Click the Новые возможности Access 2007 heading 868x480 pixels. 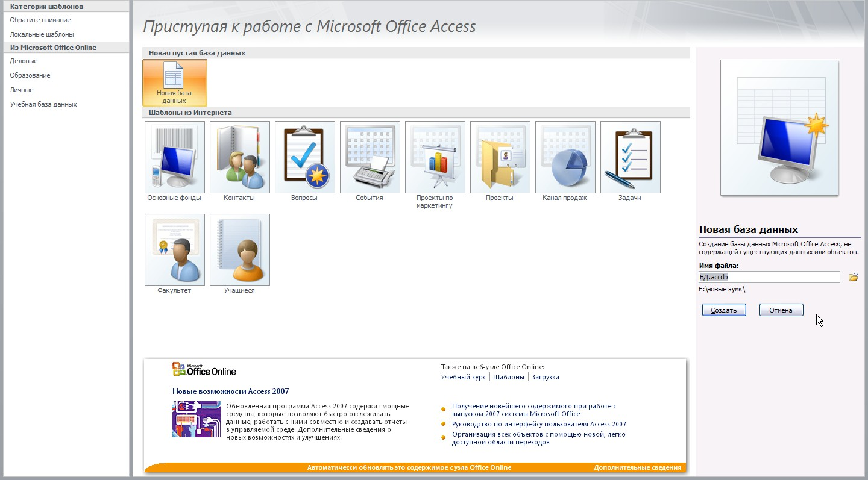pos(230,391)
